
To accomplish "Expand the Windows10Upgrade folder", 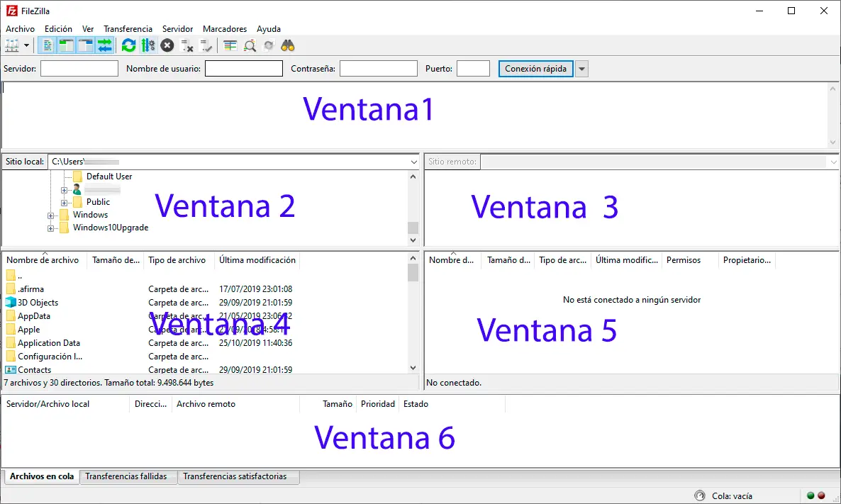I will [50, 228].
